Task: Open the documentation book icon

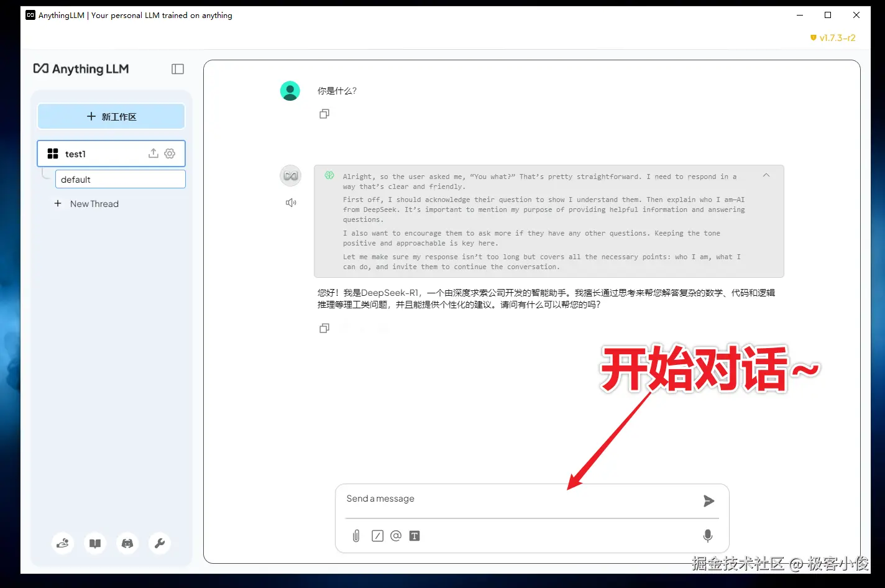Action: click(x=95, y=543)
